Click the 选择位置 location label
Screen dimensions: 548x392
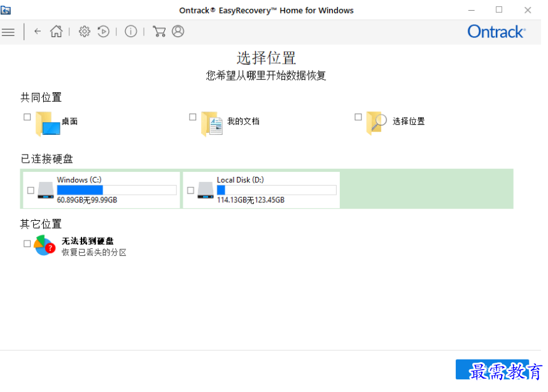point(409,122)
